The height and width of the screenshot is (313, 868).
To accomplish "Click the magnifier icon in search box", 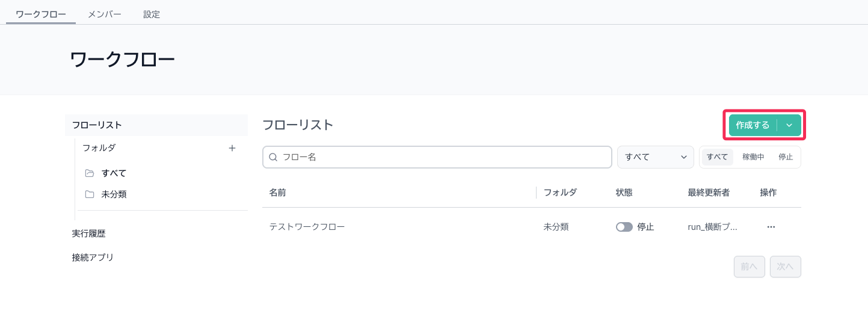I will coord(273,157).
